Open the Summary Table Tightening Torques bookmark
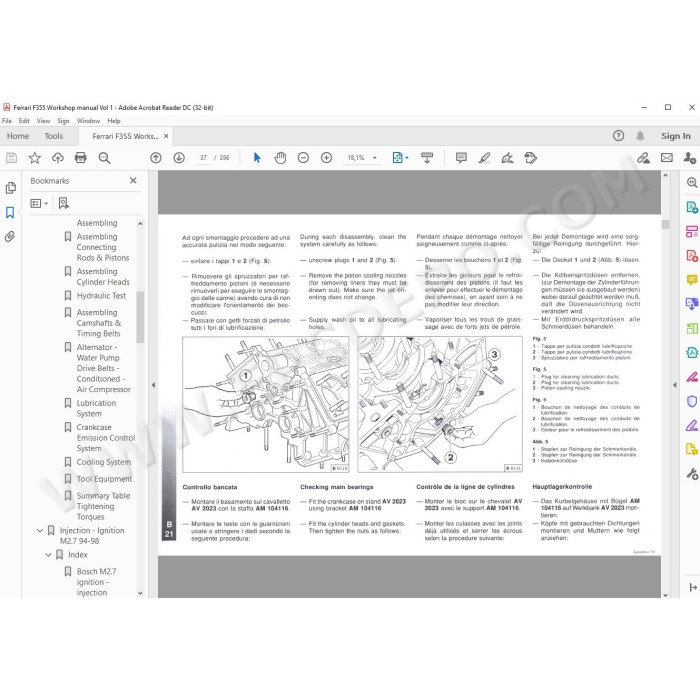Screen dimensions: 700x700 [103, 506]
